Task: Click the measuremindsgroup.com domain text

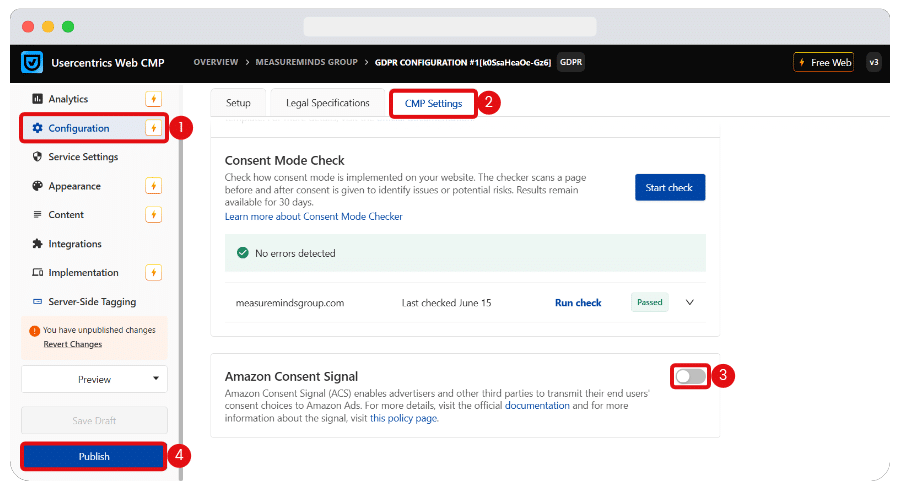Action: [290, 303]
